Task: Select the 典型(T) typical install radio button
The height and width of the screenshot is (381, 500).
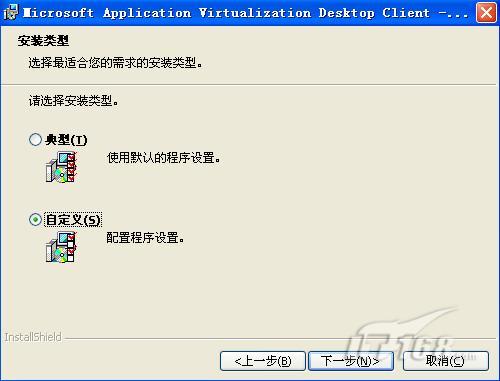Action: click(35, 140)
